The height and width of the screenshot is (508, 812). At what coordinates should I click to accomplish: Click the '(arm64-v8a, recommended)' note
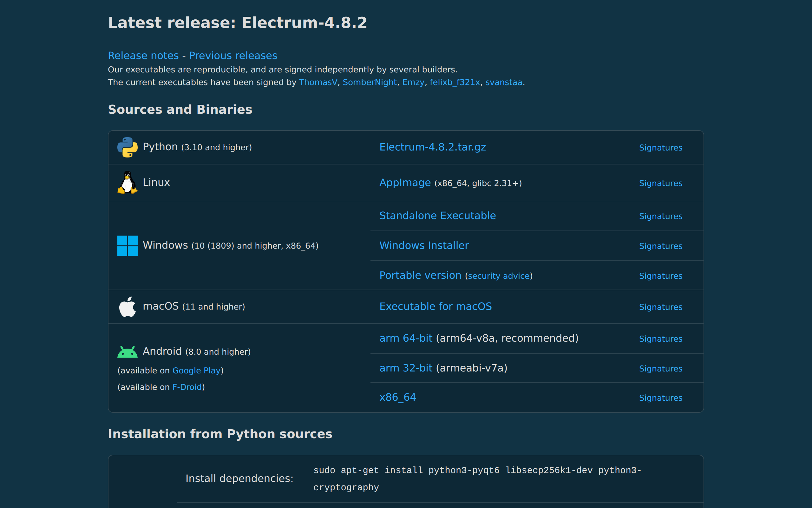pyautogui.click(x=507, y=338)
